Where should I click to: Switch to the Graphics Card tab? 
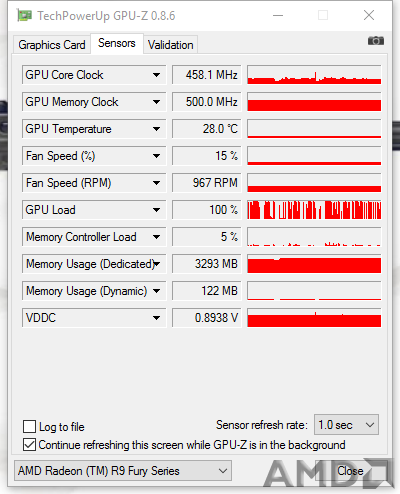(x=52, y=45)
